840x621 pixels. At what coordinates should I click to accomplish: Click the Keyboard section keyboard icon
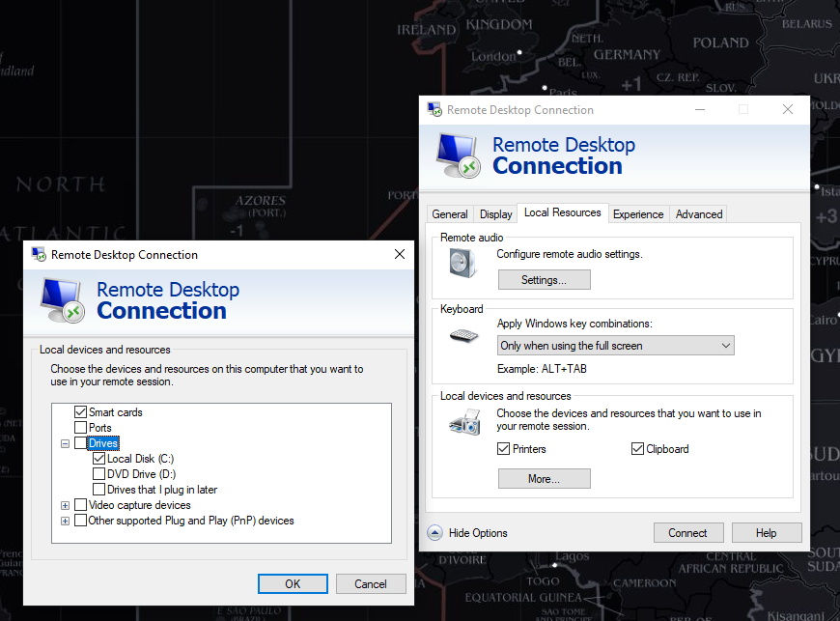463,336
